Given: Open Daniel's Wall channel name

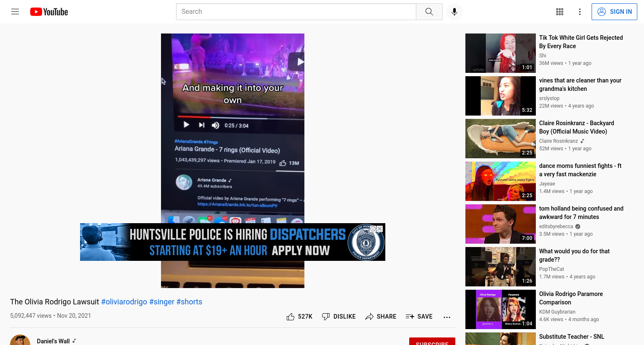Looking at the screenshot, I should (53, 341).
